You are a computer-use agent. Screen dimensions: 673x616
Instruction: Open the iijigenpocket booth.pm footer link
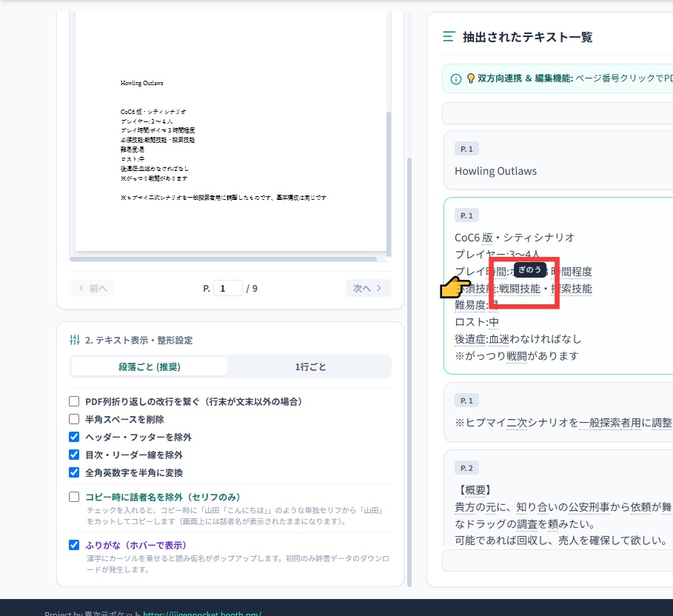[x=202, y=614]
